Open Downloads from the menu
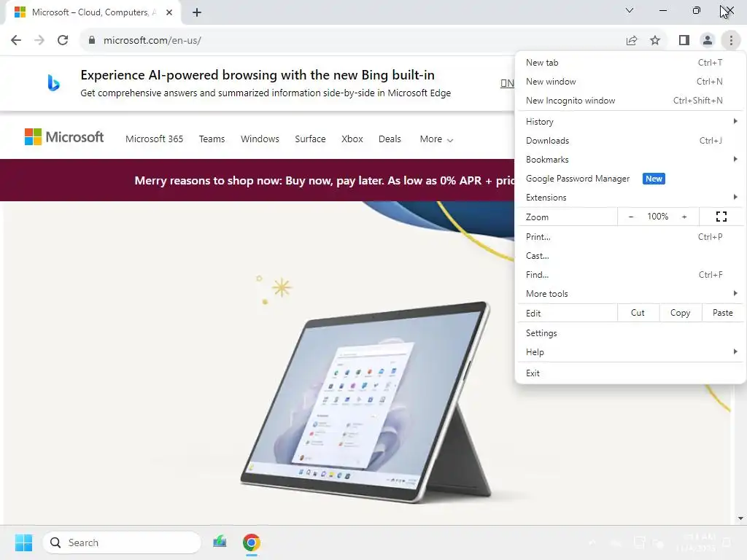The image size is (747, 560). tap(630, 141)
